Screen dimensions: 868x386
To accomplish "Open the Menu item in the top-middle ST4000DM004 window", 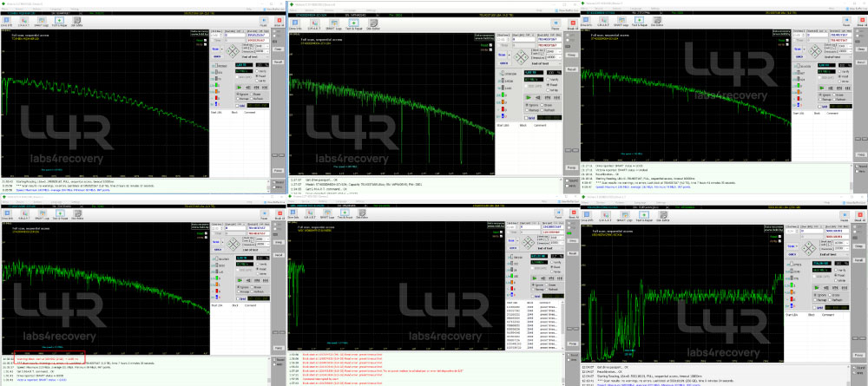I will (x=293, y=10).
